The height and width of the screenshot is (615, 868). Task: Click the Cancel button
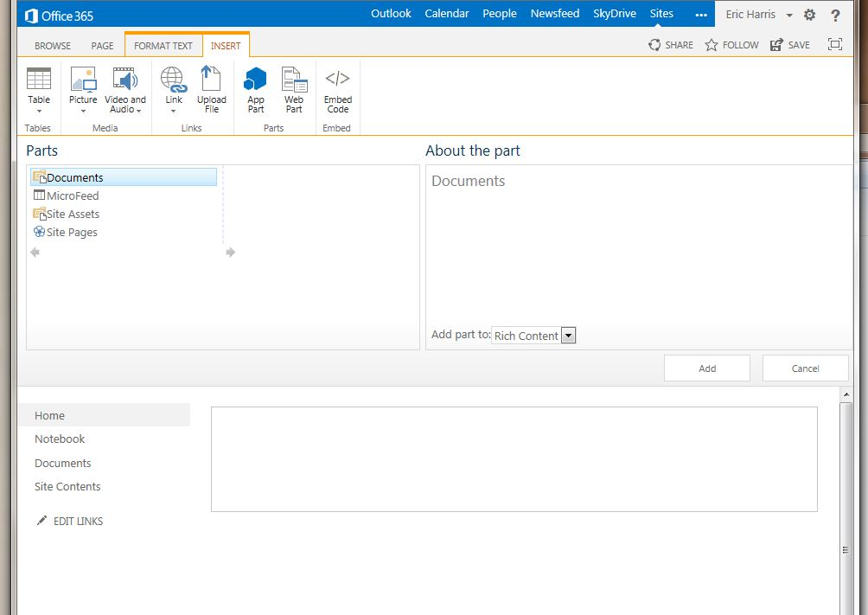[806, 368]
